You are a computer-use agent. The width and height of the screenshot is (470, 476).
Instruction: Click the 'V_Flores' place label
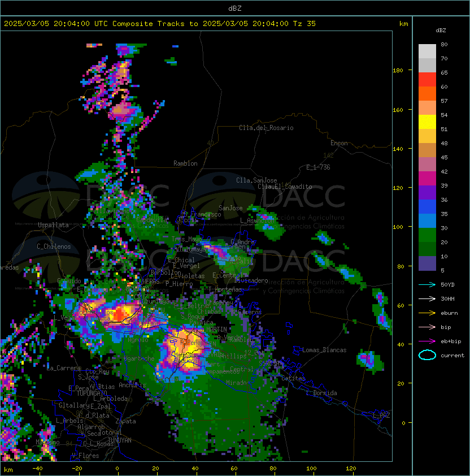(85, 456)
